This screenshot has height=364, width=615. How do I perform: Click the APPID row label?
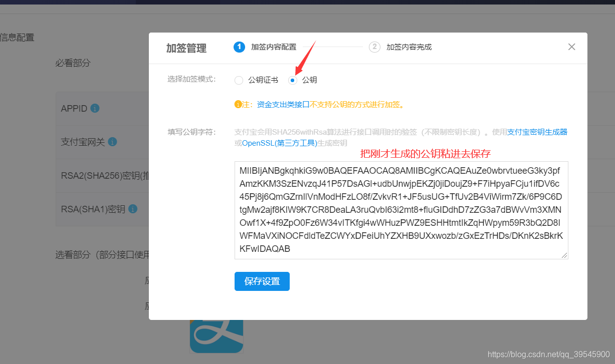(74, 109)
